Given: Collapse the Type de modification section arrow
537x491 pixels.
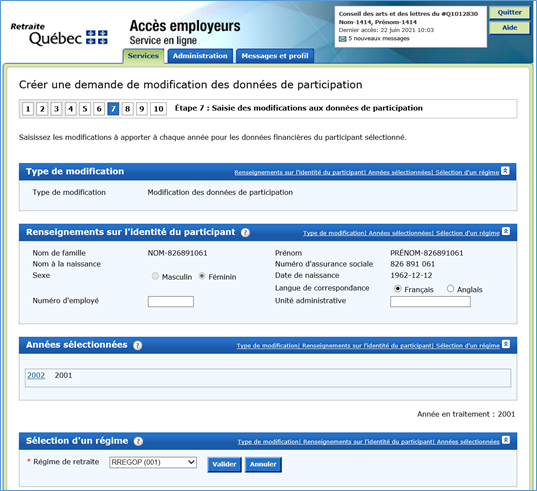Looking at the screenshot, I should pos(505,171).
